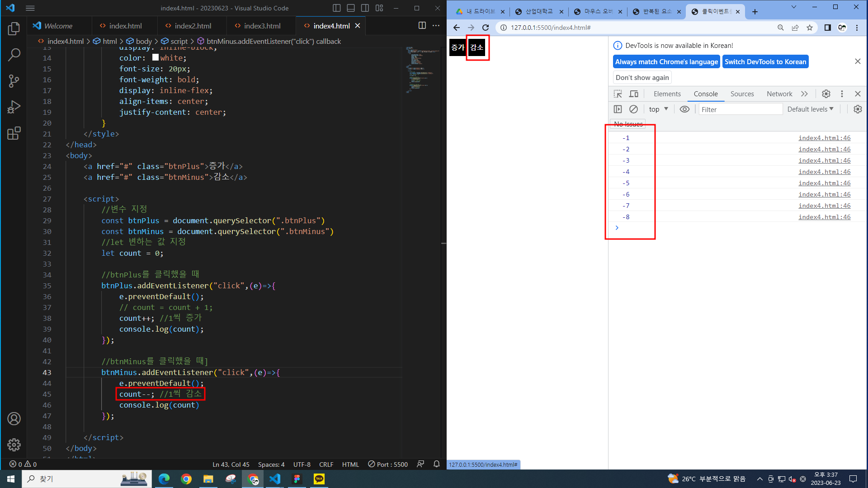868x488 pixels.
Task: Expand the Default levels dropdown
Action: click(810, 109)
